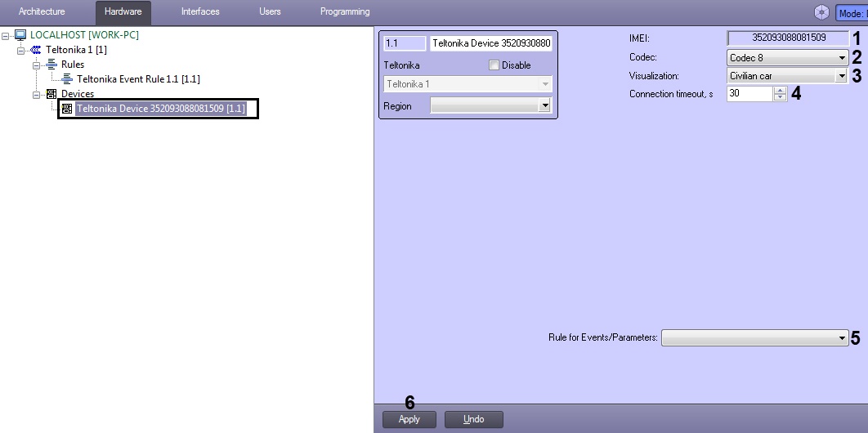Open the Region dropdown

[x=490, y=105]
